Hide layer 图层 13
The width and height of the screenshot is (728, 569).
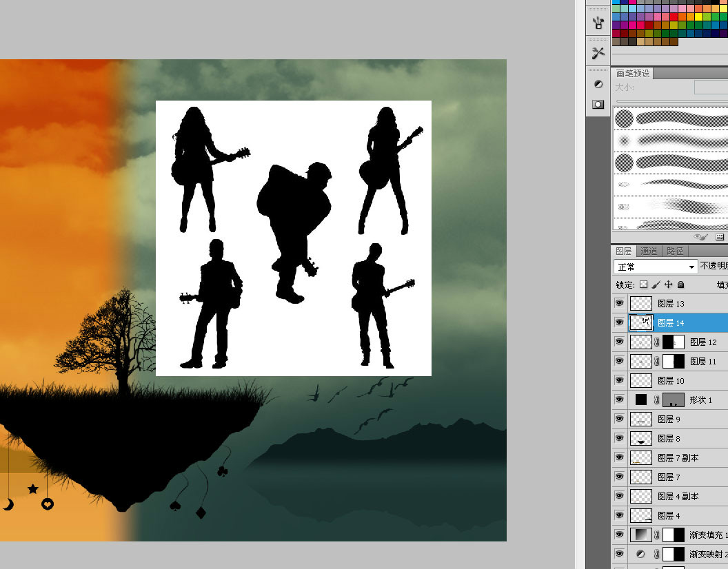(x=619, y=303)
